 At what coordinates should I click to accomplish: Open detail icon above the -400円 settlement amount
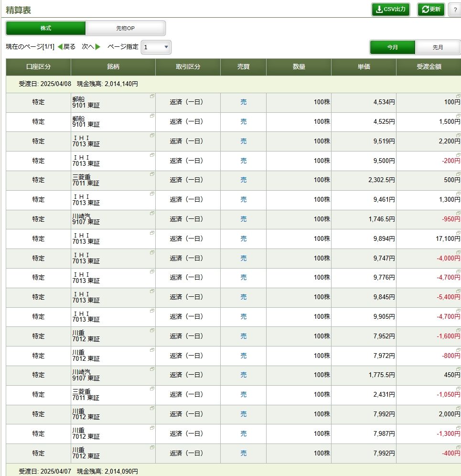click(x=458, y=447)
